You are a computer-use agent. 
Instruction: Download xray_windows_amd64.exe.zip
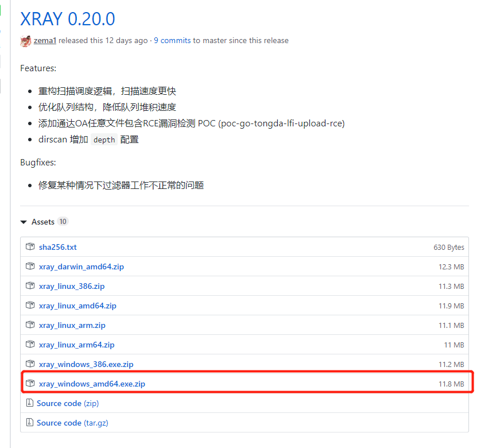(x=92, y=384)
